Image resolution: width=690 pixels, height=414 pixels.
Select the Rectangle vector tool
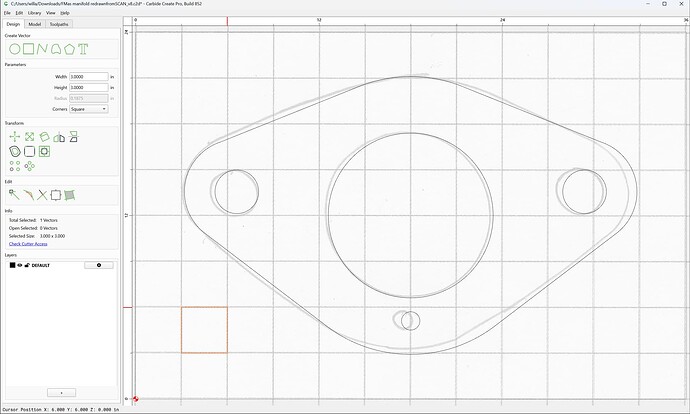(29, 49)
